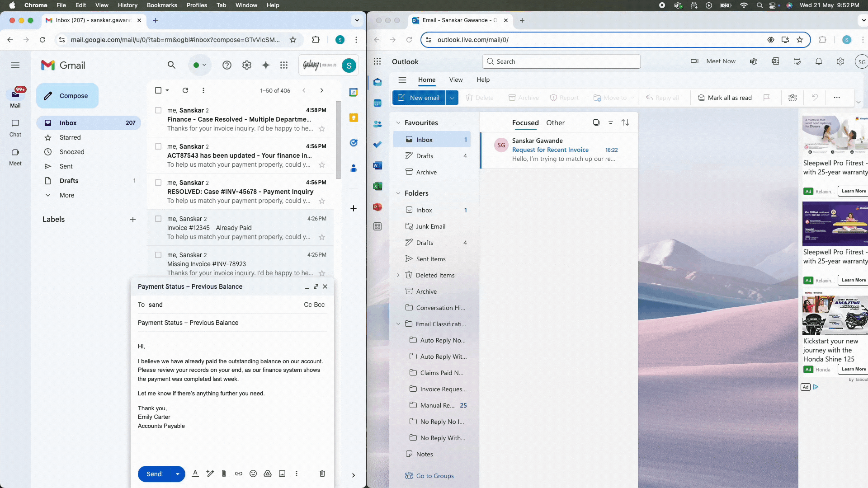The height and width of the screenshot is (488, 868).
Task: Open the Other inbox tab
Action: [555, 122]
